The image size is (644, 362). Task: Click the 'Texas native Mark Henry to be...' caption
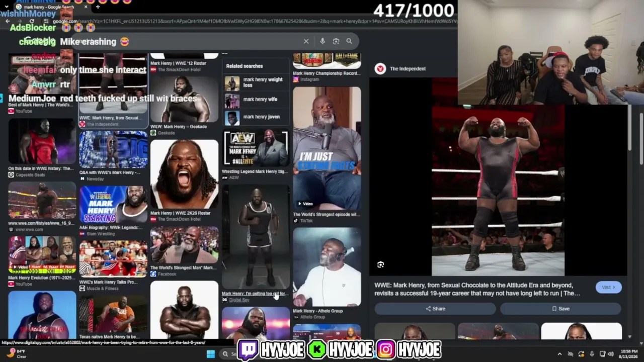(109, 337)
